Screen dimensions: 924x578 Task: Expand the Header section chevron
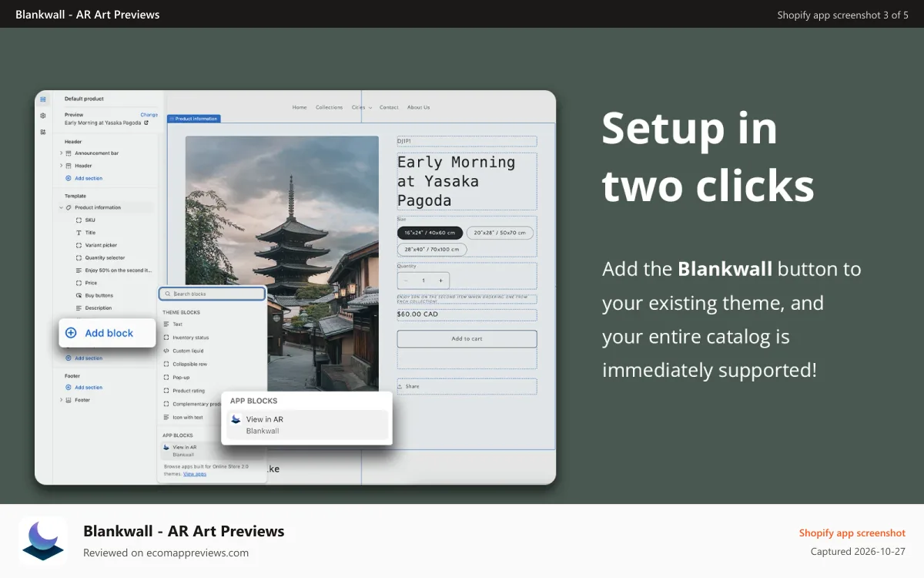61,166
